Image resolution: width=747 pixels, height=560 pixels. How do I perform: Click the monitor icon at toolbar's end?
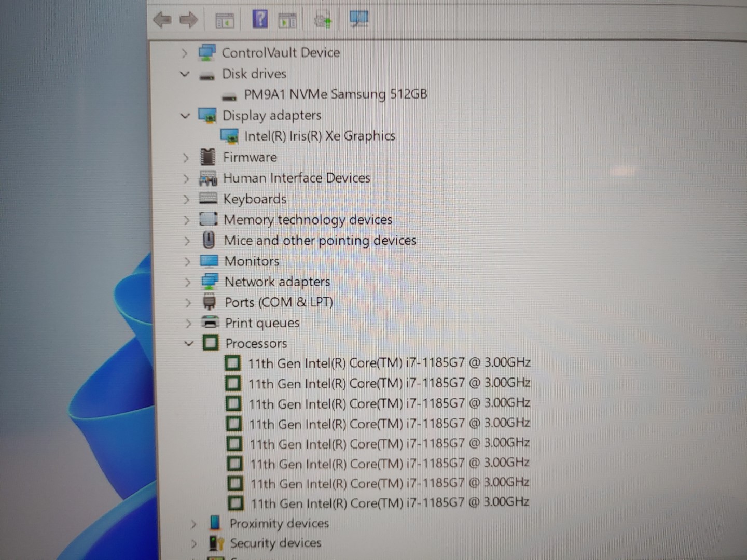359,19
